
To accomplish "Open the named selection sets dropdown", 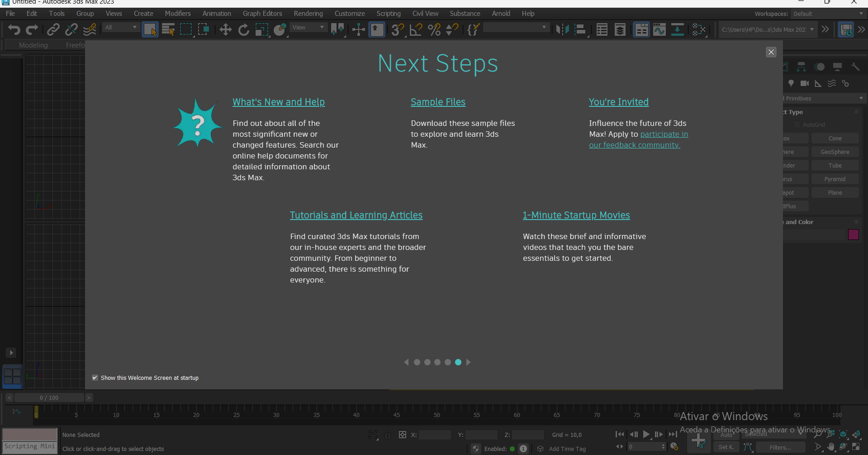I will 516,28.
